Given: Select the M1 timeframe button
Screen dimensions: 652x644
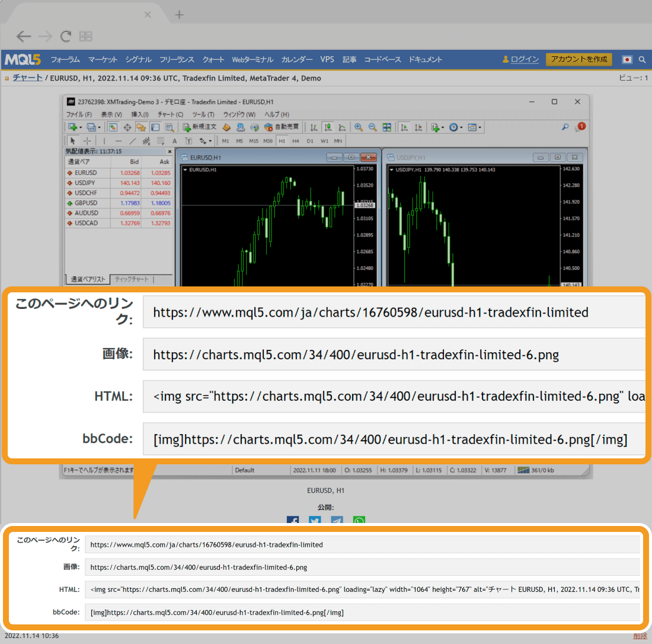Looking at the screenshot, I should click(x=225, y=141).
